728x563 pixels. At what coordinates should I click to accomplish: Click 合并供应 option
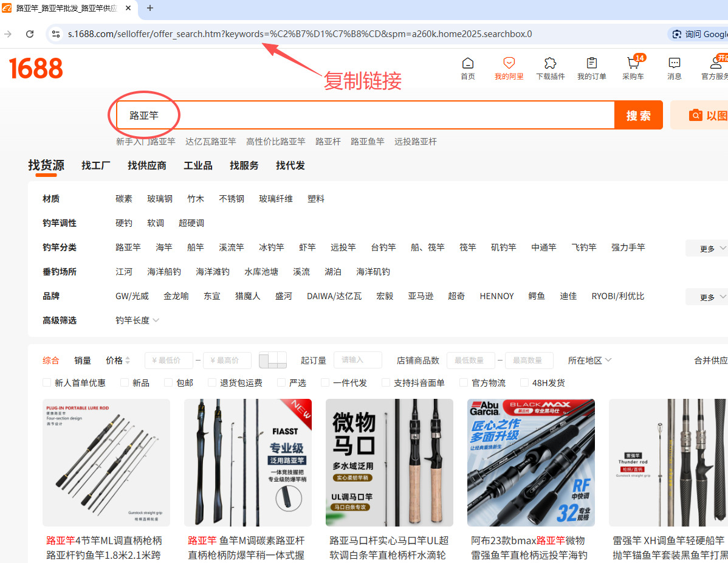pos(711,361)
